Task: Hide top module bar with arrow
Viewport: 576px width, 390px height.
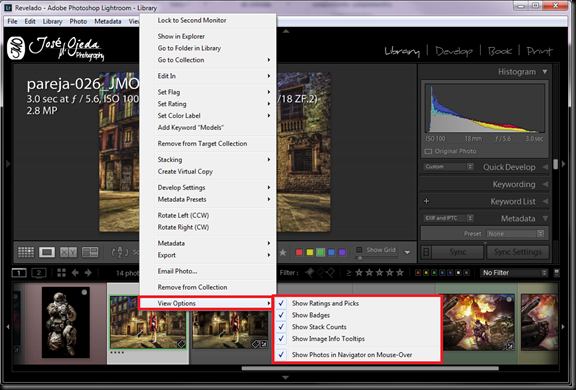Action: tap(286, 32)
